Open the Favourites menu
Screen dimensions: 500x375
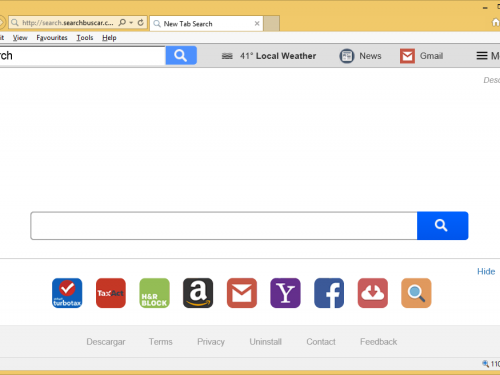(52, 38)
